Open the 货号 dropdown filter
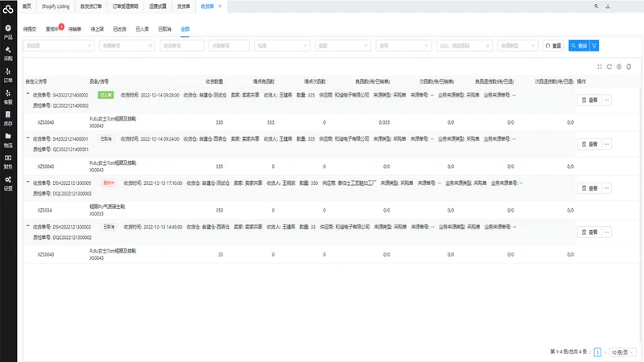This screenshot has height=362, width=644. tap(403, 46)
